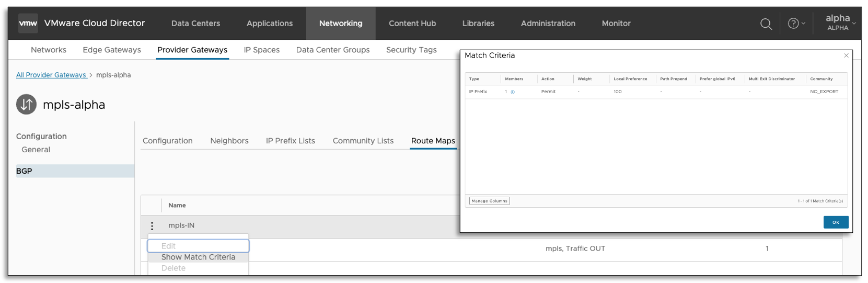Open the help question mark menu
The image size is (868, 283).
coord(796,24)
